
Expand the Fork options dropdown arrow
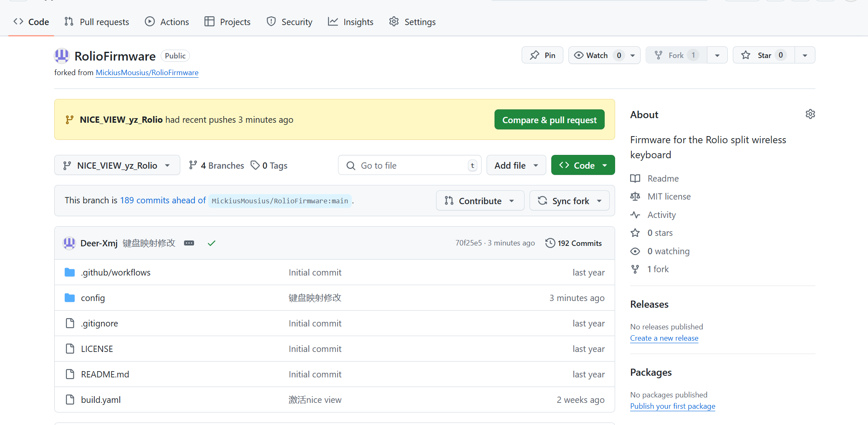coord(717,55)
